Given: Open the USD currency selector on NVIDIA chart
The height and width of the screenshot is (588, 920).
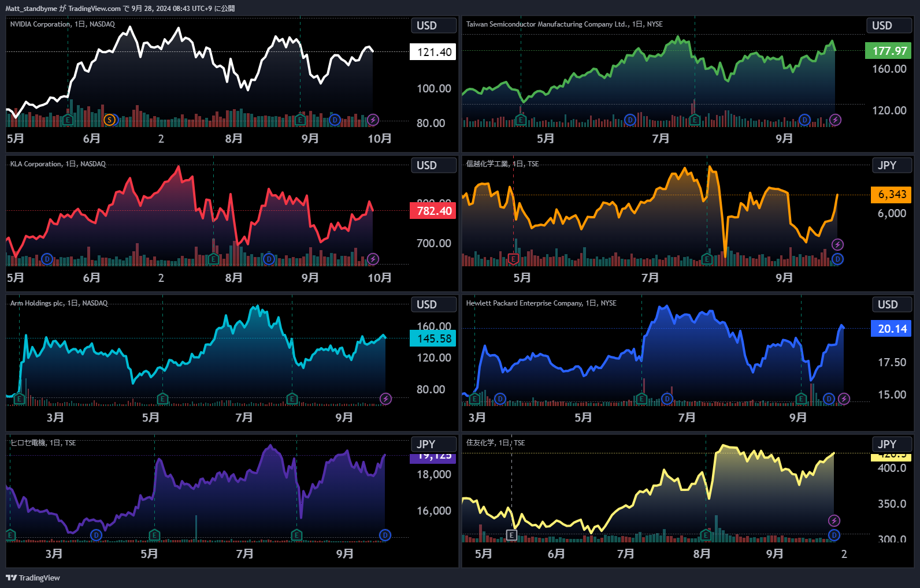Looking at the screenshot, I should tap(433, 25).
